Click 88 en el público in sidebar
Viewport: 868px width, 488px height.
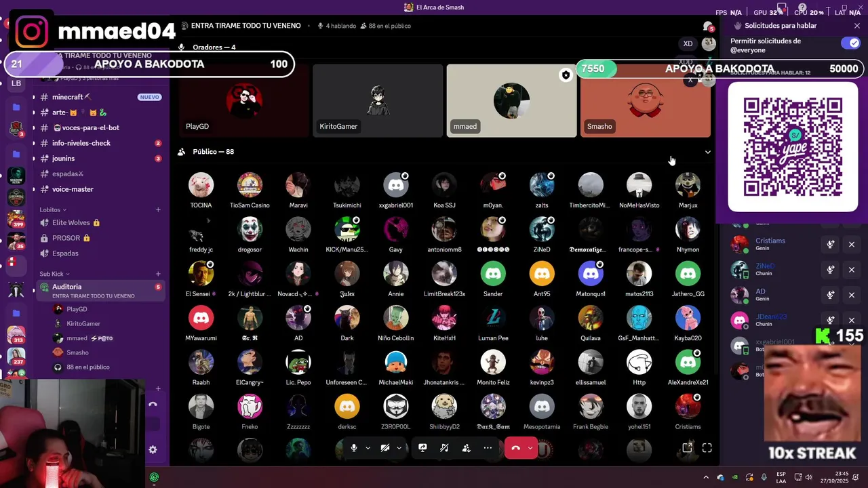(87, 367)
